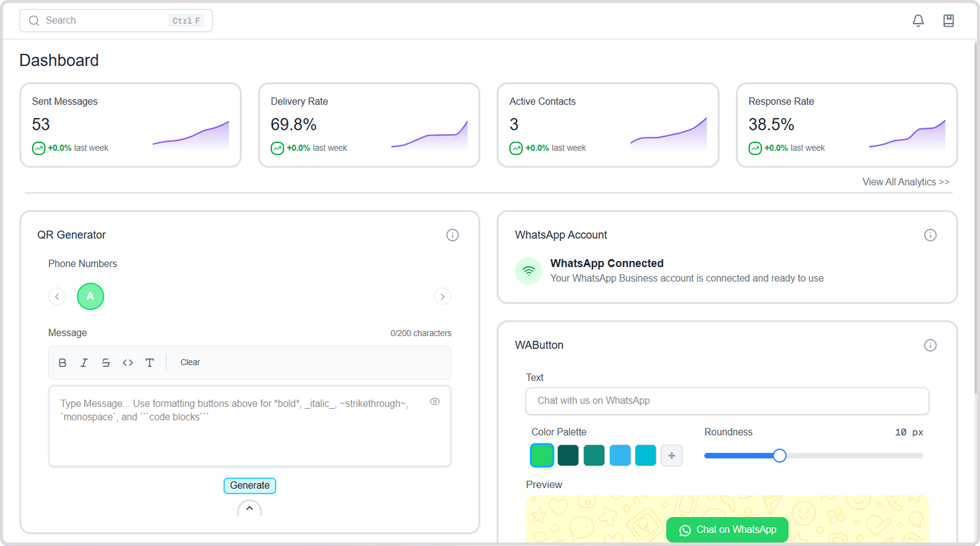Viewport: 980px width, 546px height.
Task: Apply monospace text formatting
Action: point(149,363)
